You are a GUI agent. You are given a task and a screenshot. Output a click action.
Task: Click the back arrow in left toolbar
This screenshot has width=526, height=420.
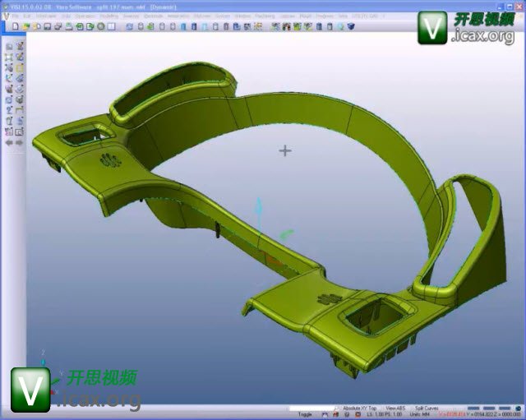click(x=9, y=142)
